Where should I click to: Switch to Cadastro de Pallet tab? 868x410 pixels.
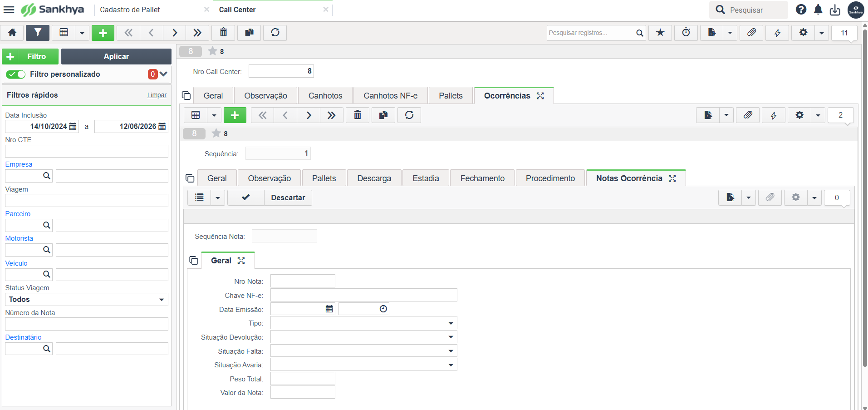click(x=130, y=10)
